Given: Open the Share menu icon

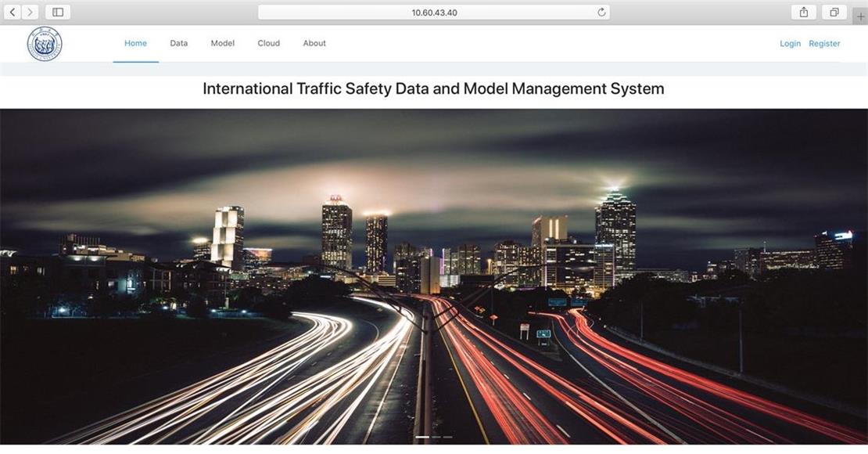Looking at the screenshot, I should click(803, 12).
